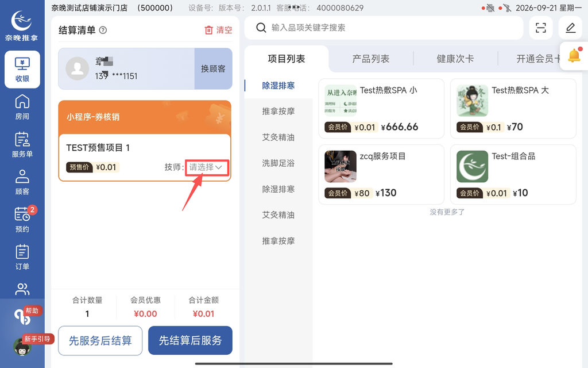588x368 pixels.
Task: Click the TEST预售项目 1 item name
Action: click(x=98, y=148)
